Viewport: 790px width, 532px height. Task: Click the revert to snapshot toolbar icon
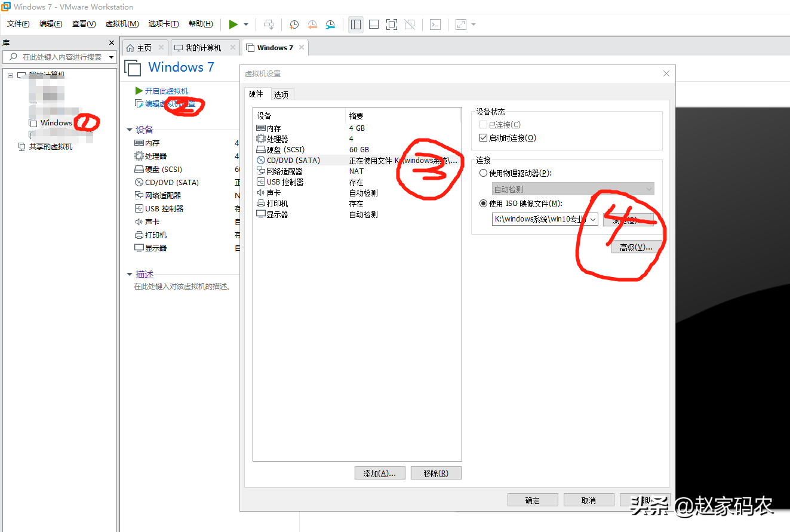(312, 24)
